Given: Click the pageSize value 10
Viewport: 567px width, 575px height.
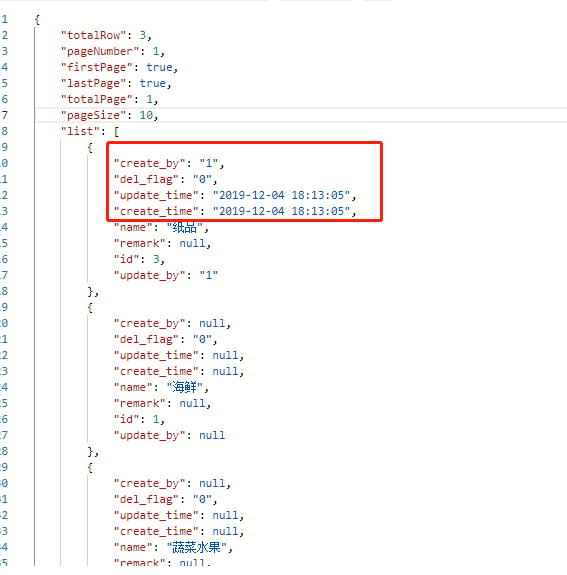Looking at the screenshot, I should (x=146, y=115).
